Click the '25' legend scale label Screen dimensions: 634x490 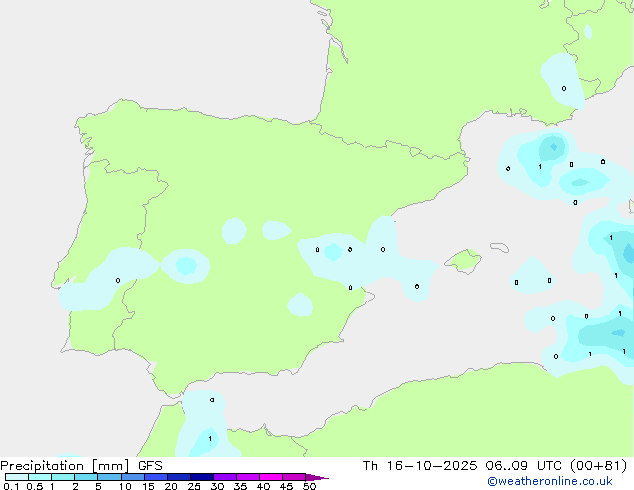(x=194, y=486)
